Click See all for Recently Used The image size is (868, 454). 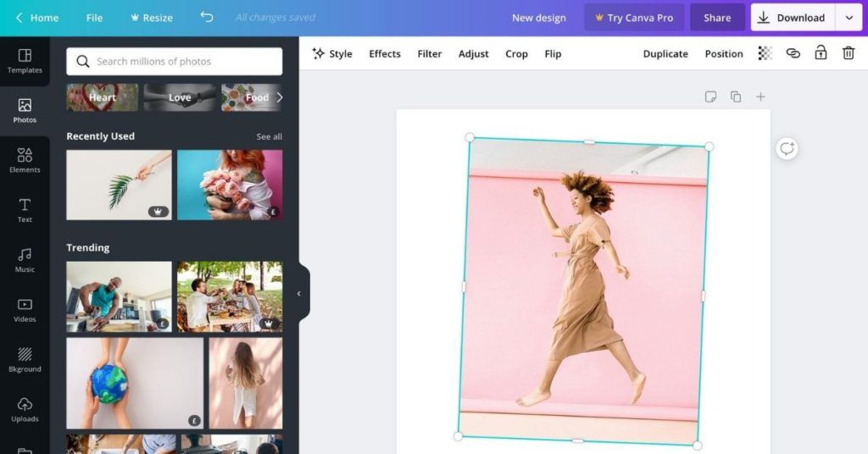pos(269,136)
